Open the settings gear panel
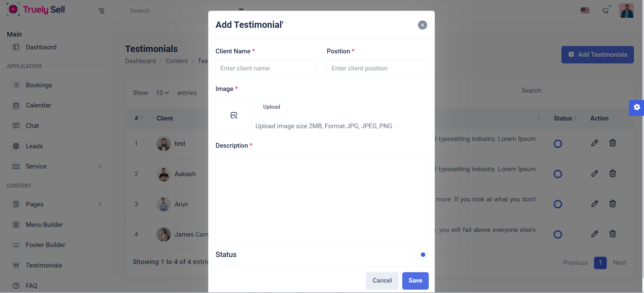Screen dimensions: 644x293 [636, 107]
